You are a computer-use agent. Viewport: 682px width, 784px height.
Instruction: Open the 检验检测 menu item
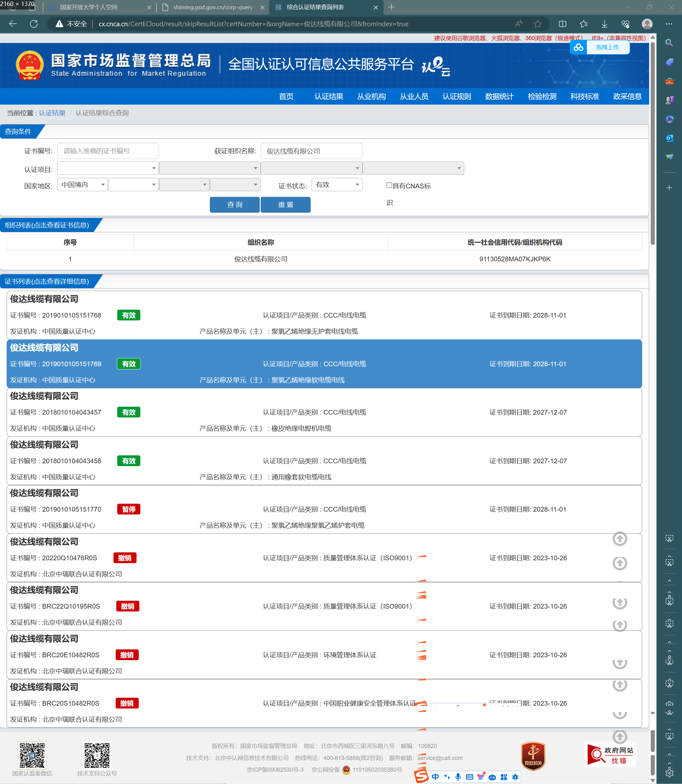click(x=542, y=96)
